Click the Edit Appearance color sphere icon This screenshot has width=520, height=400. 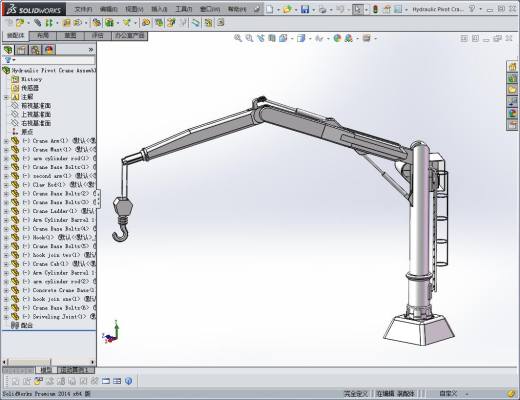pos(337,38)
